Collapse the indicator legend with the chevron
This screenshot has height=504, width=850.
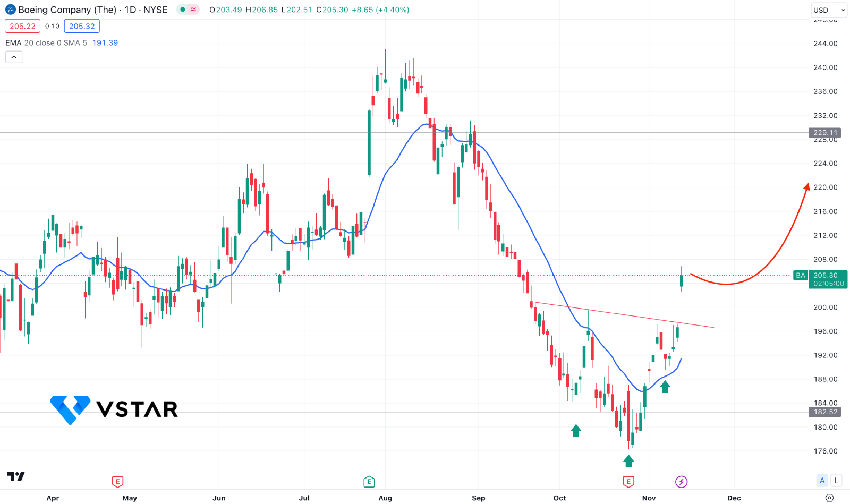(x=14, y=57)
